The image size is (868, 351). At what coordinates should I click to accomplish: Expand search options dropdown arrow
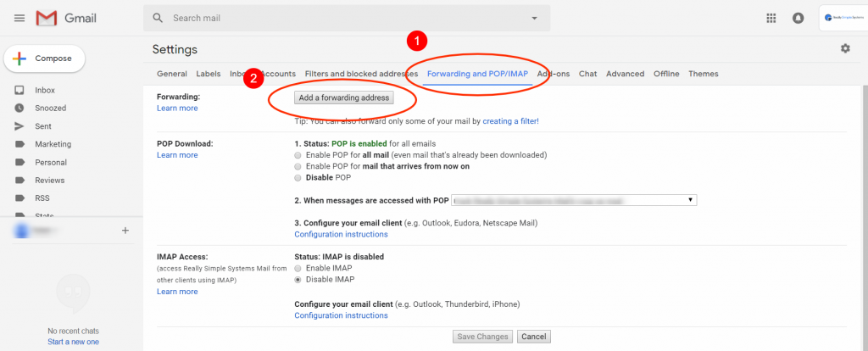[534, 19]
